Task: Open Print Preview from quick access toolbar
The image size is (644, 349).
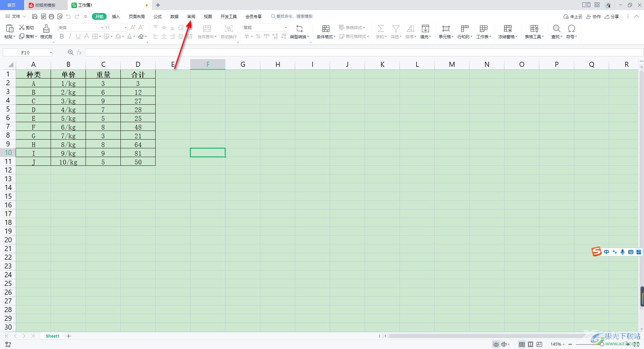Action: [x=60, y=16]
